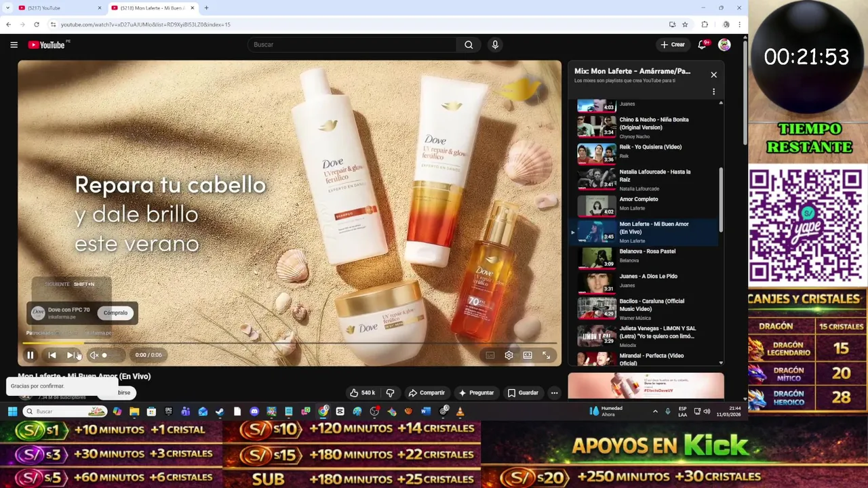Click the Compartir share button
Image resolution: width=868 pixels, height=488 pixels.
(x=427, y=393)
